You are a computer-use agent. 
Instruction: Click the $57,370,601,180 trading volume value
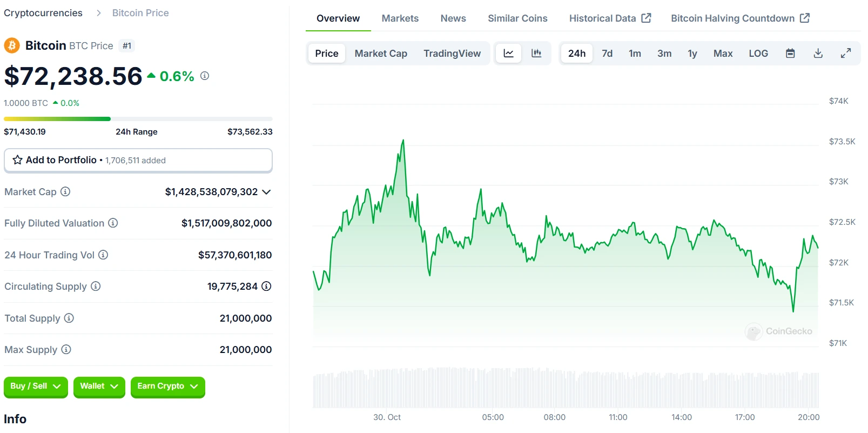(235, 255)
